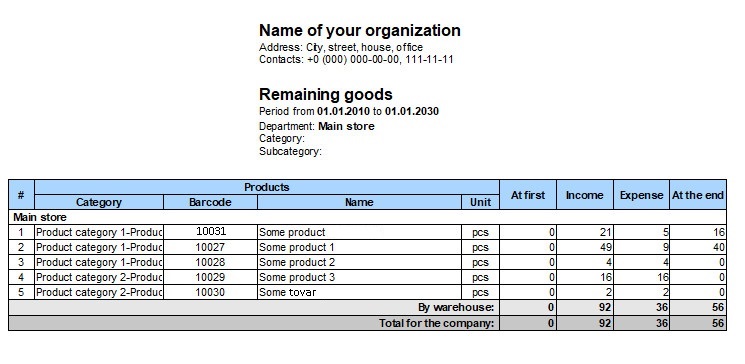Click the Some tovar name cell
The image size is (745, 364).
pos(359,292)
